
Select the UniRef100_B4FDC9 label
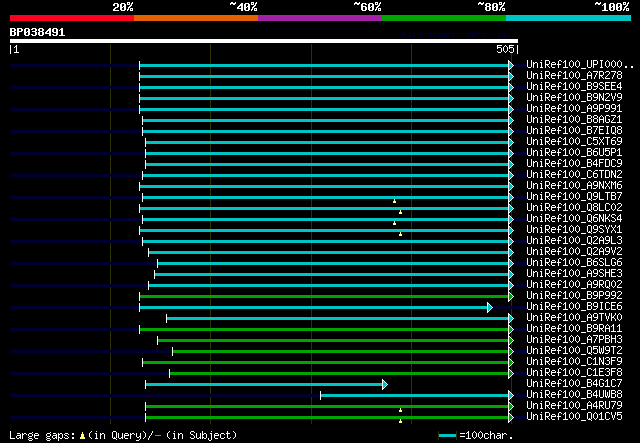click(x=574, y=164)
